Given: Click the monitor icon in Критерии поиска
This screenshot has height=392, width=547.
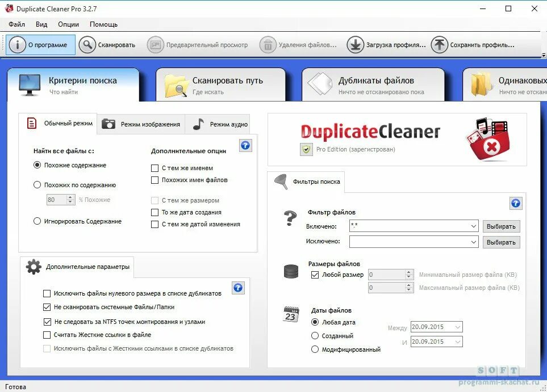Looking at the screenshot, I should (30, 85).
